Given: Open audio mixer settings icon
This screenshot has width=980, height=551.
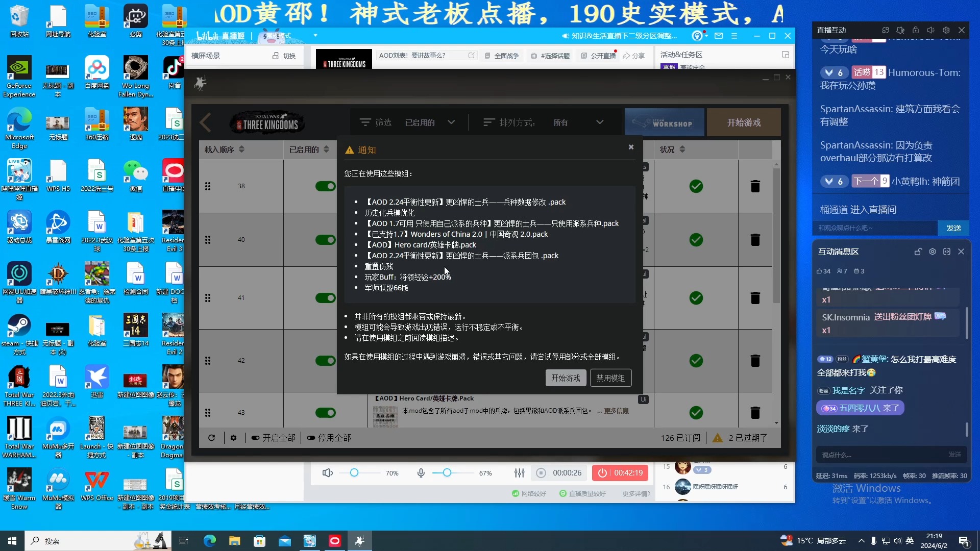Looking at the screenshot, I should pyautogui.click(x=520, y=473).
